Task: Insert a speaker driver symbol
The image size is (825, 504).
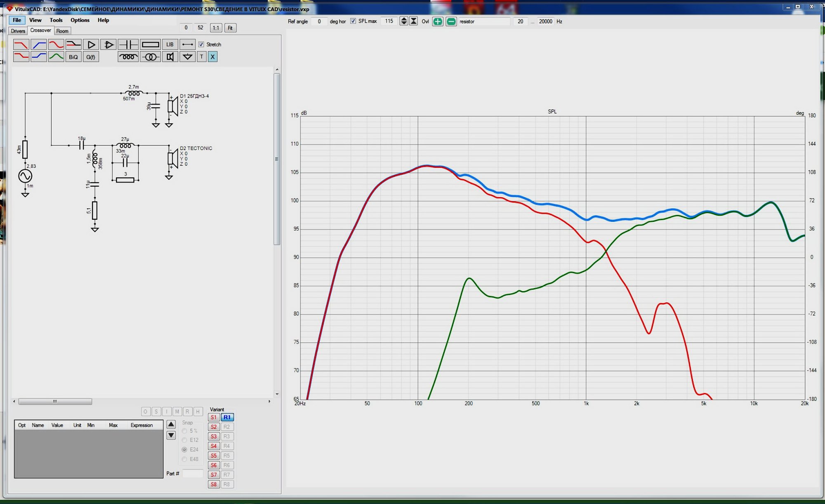Action: pyautogui.click(x=170, y=57)
